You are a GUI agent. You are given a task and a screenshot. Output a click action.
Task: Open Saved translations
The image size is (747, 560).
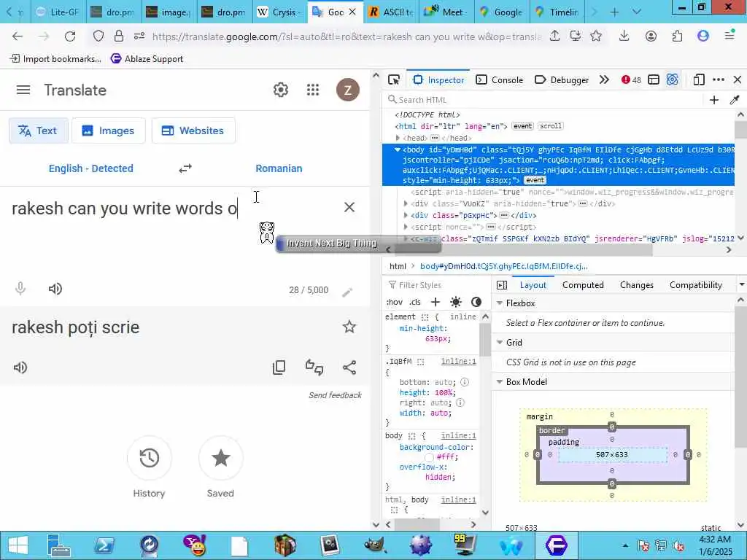(220, 467)
